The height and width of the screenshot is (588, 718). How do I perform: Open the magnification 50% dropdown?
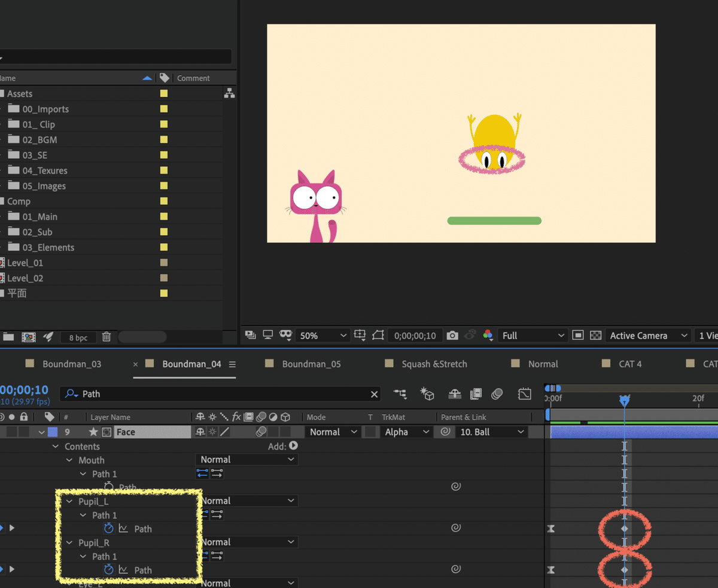click(322, 336)
